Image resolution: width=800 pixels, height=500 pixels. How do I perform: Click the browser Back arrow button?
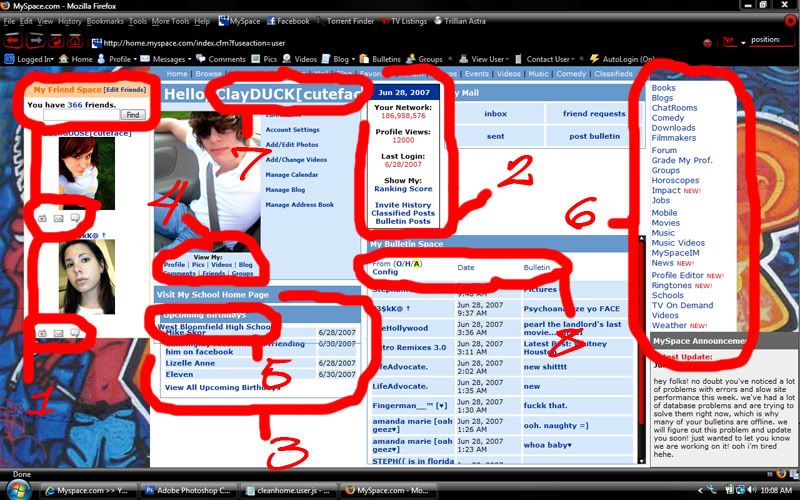pos(13,40)
